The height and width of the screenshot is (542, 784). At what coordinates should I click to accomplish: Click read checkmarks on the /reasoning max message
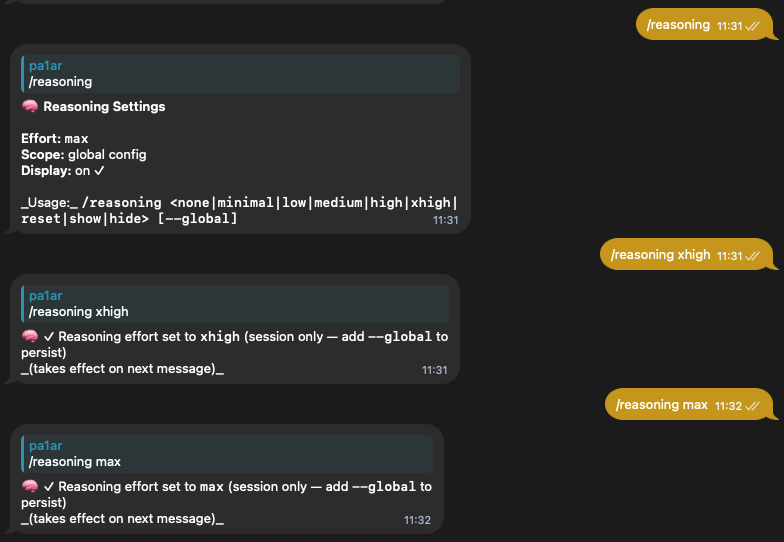[x=752, y=406]
